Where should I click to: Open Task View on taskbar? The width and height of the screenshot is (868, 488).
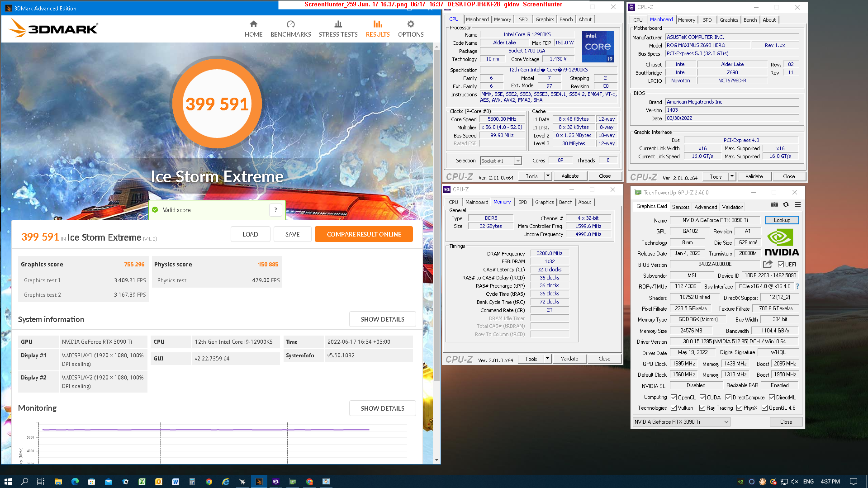tap(41, 481)
